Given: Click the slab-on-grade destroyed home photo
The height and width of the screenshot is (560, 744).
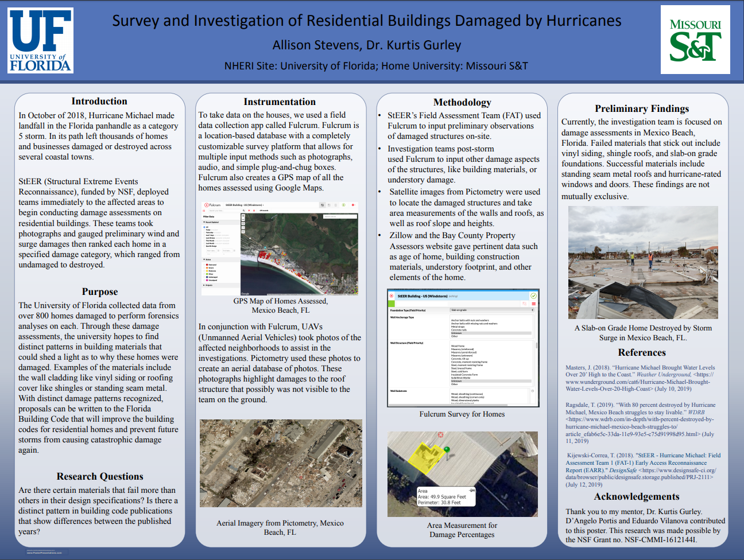Looking at the screenshot, I should pos(643,263).
